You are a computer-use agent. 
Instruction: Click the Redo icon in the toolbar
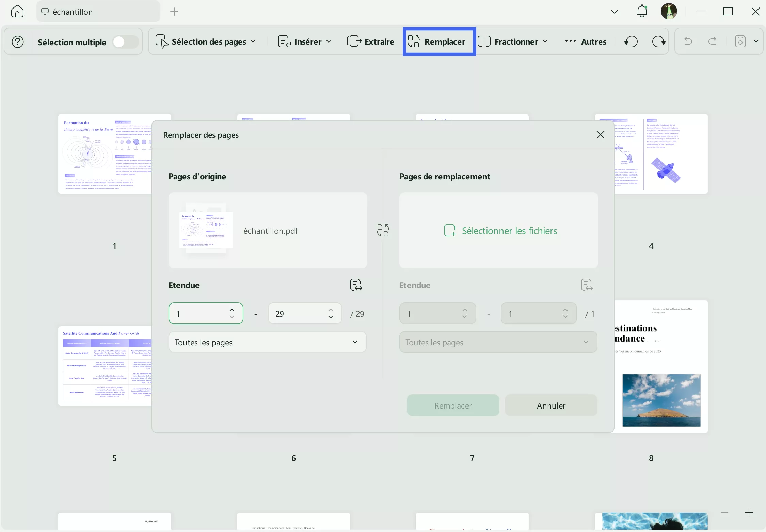[713, 41]
